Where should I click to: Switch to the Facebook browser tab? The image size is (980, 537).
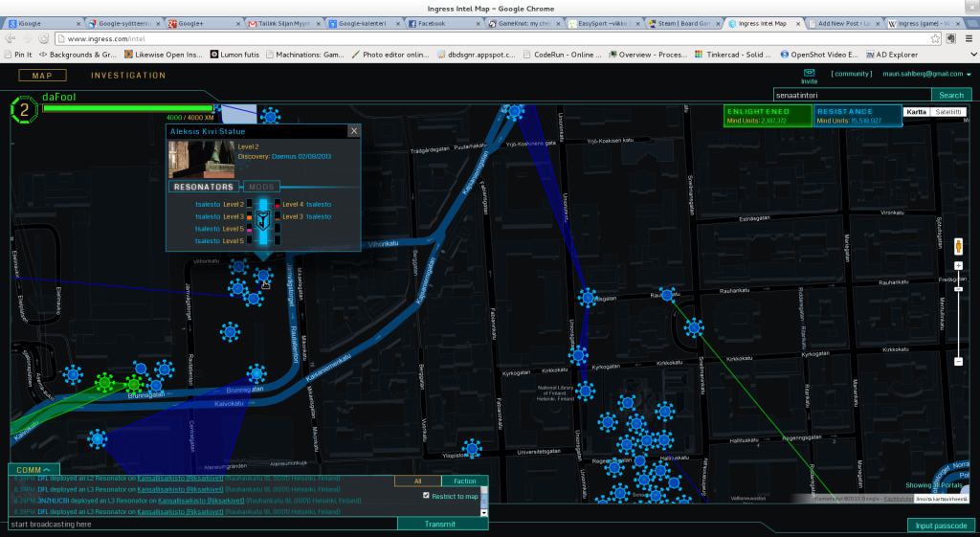pyautogui.click(x=442, y=24)
